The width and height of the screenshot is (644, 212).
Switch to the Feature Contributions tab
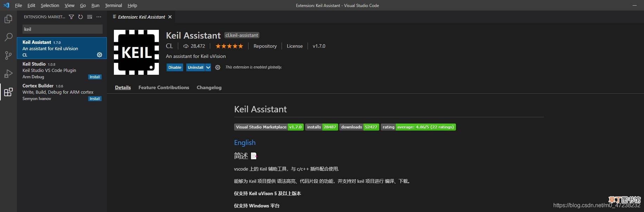(x=164, y=87)
